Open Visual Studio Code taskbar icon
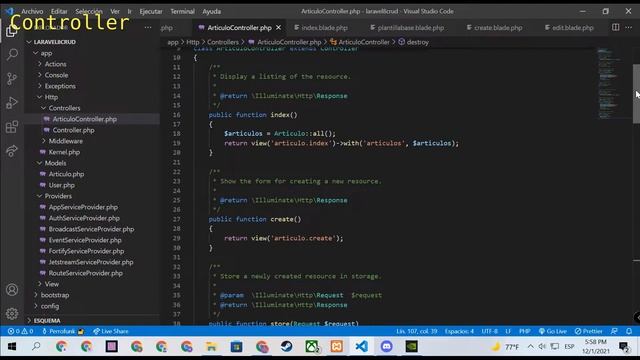Screen dimensions: 640x360 pos(362,347)
